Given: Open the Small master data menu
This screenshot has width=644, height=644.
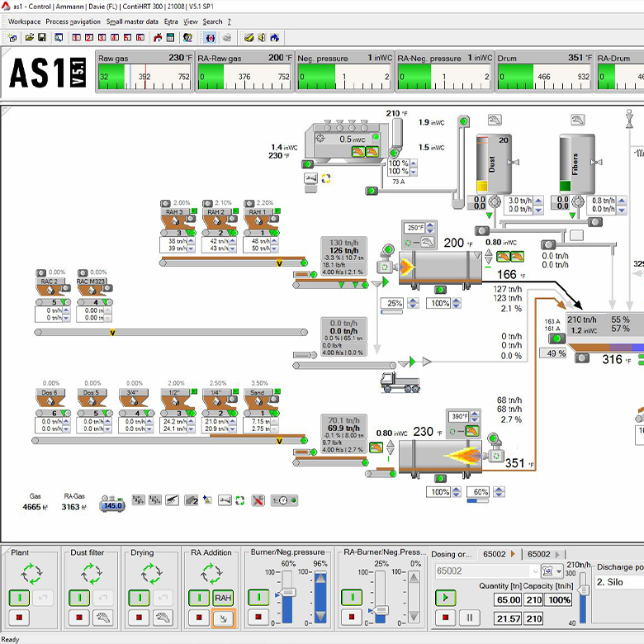Looking at the screenshot, I should [x=132, y=21].
